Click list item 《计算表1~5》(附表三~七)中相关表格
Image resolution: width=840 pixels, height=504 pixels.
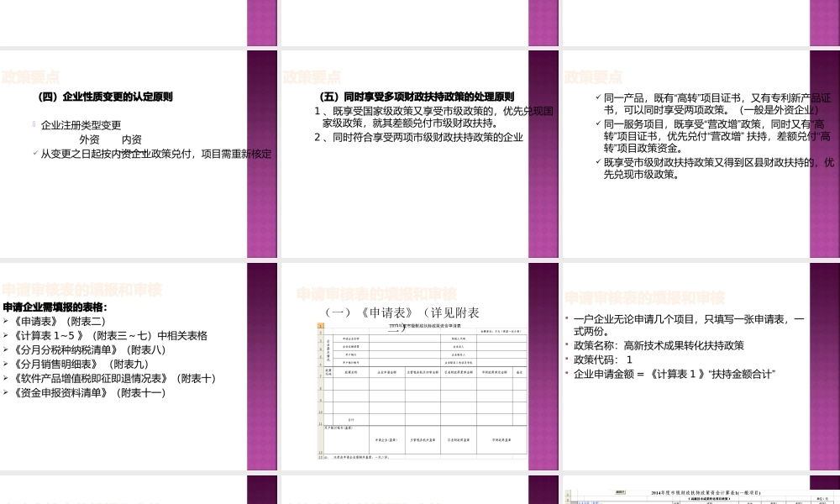pos(109,336)
